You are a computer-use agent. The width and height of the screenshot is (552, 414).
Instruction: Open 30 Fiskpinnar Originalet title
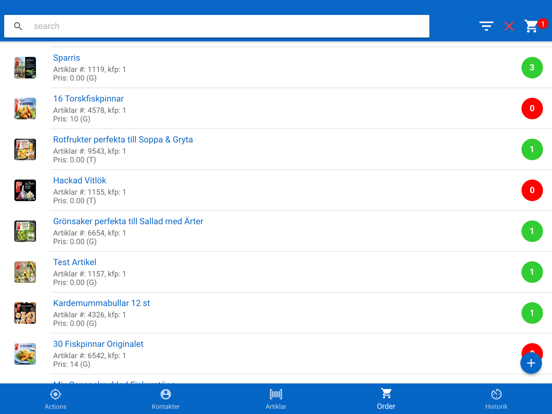coord(98,344)
